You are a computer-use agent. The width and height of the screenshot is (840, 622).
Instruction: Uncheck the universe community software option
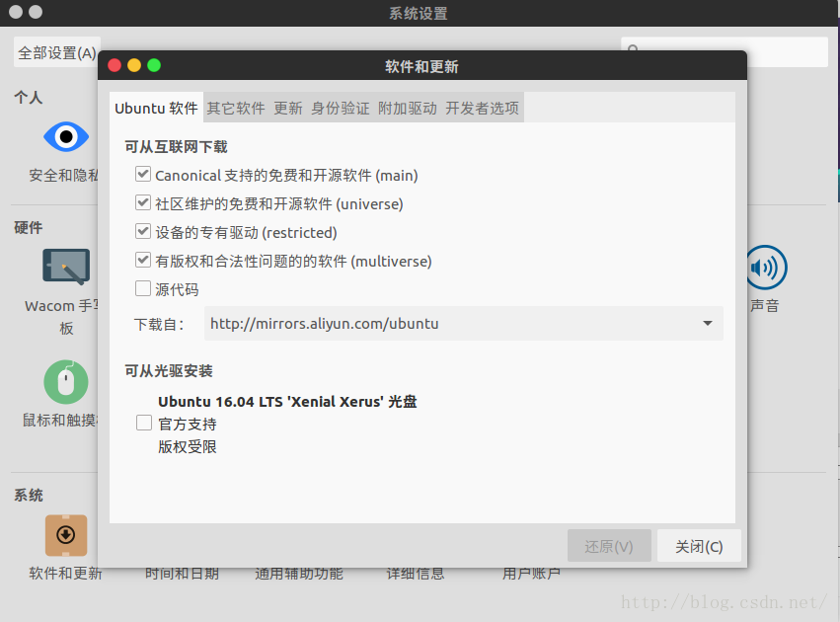pos(142,202)
